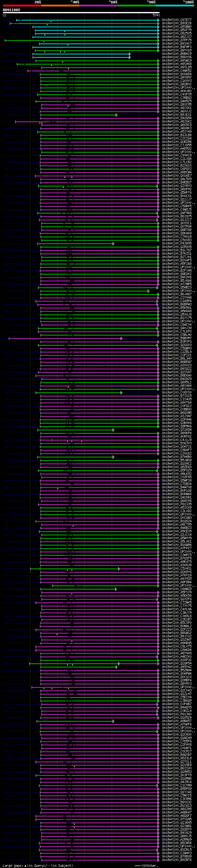Viewport: 197px width, 868px height.
Task: Open the UniRef100_A4EMU2 entry
Action: (177, 149)
